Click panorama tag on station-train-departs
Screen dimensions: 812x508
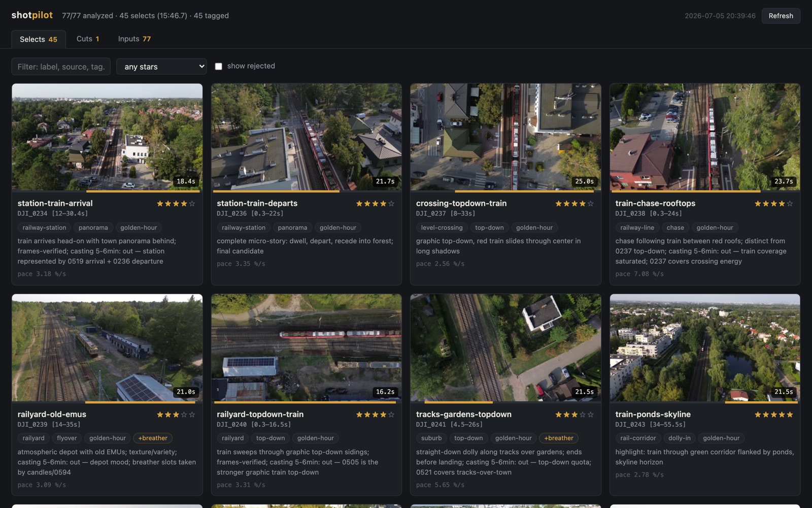click(x=292, y=228)
